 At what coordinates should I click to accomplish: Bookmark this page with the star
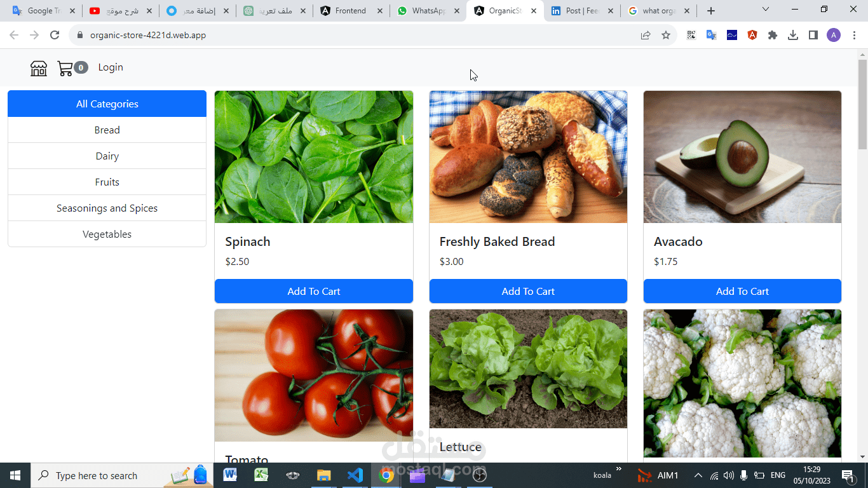pos(666,35)
